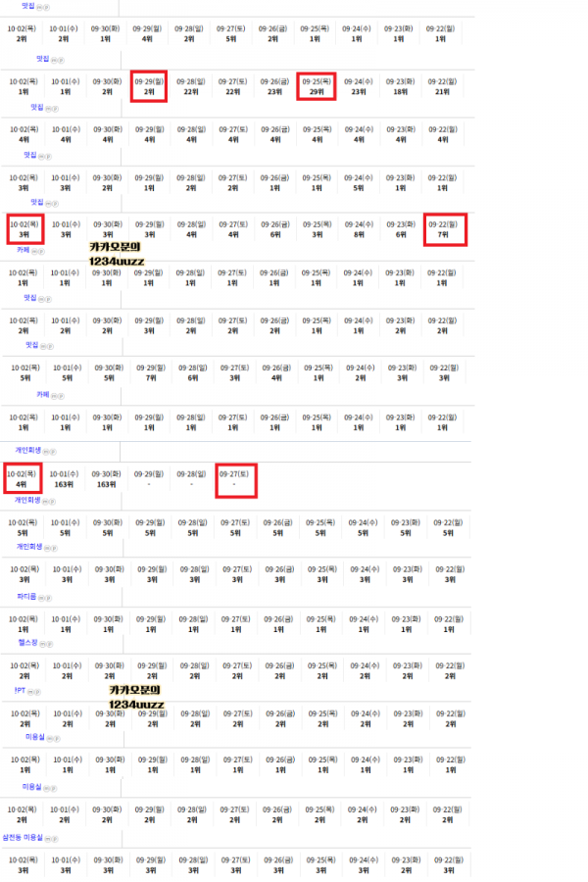588x882 pixels.
Task: Select the red-boxed 09-25(목) 29위 cell
Action: tap(317, 86)
